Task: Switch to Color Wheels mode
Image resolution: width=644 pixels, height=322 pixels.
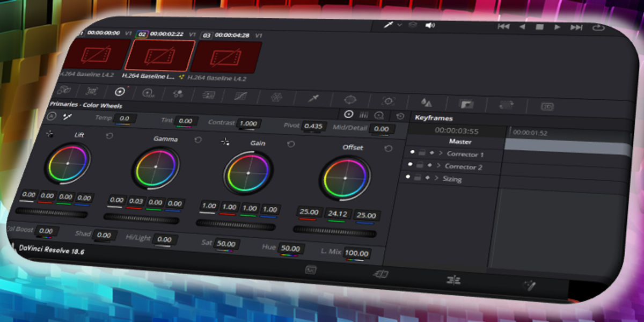Action: coord(349,114)
